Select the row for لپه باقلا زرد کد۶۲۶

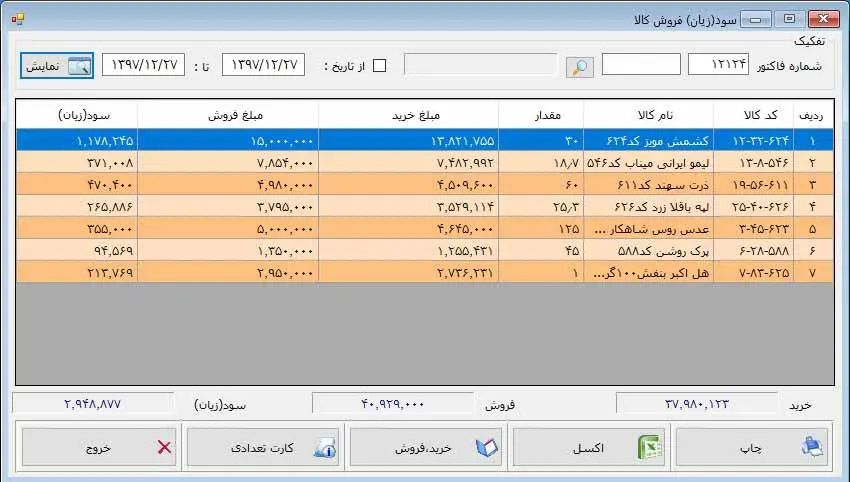pyautogui.click(x=425, y=207)
